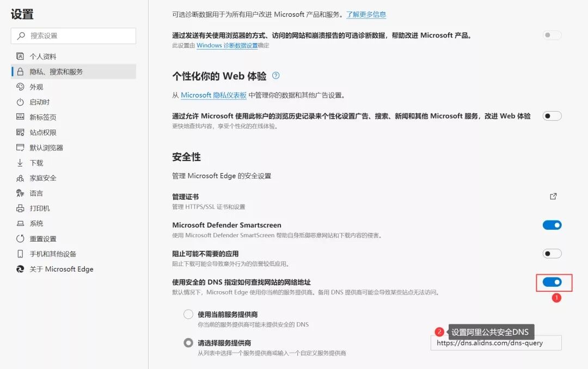588x369 pixels.
Task: Click the profile icon beside 个人资料
Action: click(20, 57)
